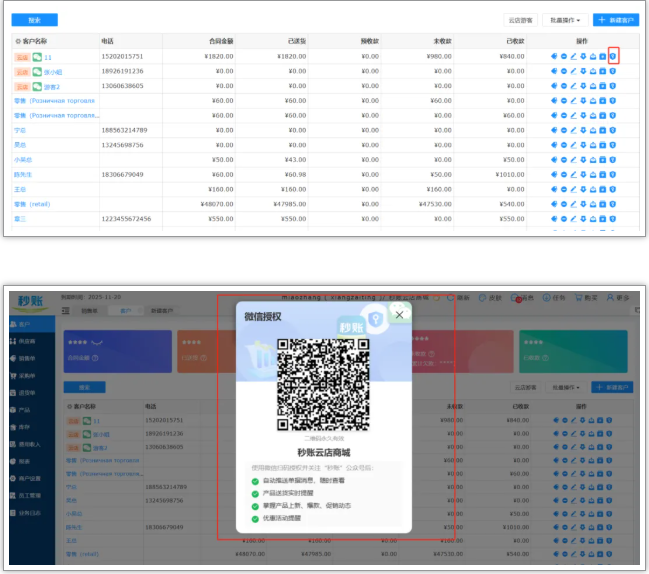
Task: Click ¥48070.00 contract amount in upper table
Action: pos(217,204)
